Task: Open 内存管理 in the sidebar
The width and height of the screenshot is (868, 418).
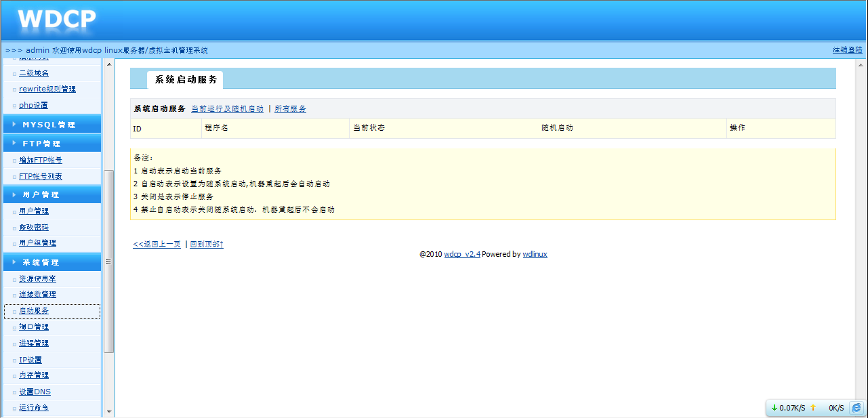Action: tap(34, 375)
